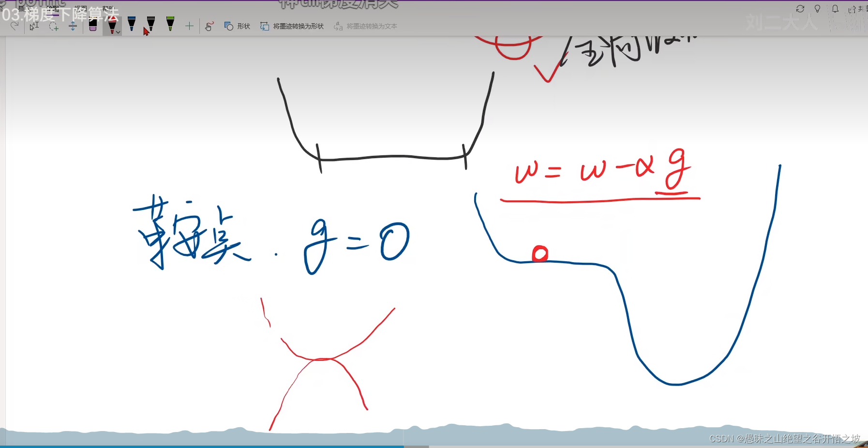Select the text/object selection tool
Viewport: 868px width, 448px height.
(34, 26)
